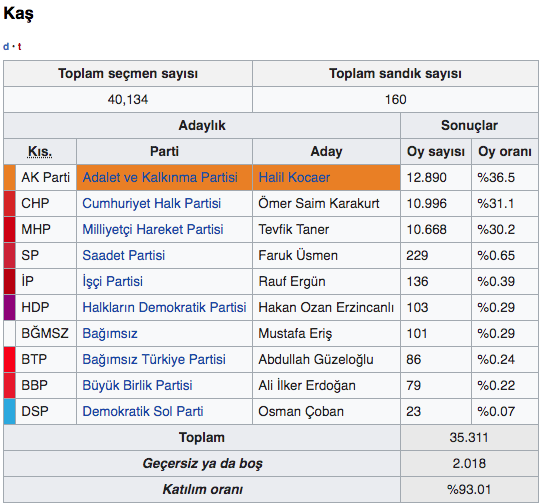This screenshot has height=503, width=539.
Task: Select the ballot box count 160
Action: [x=395, y=100]
